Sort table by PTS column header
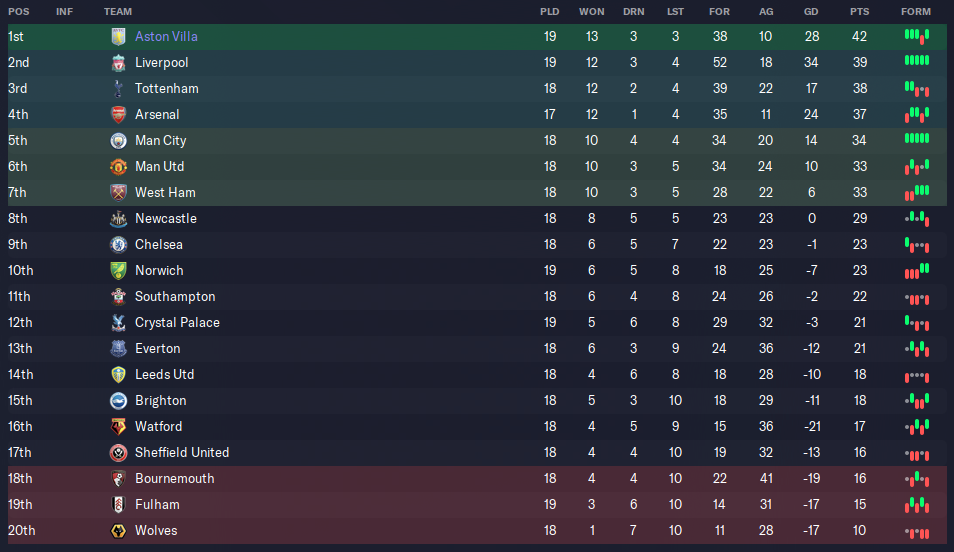The height and width of the screenshot is (552, 954). click(859, 12)
